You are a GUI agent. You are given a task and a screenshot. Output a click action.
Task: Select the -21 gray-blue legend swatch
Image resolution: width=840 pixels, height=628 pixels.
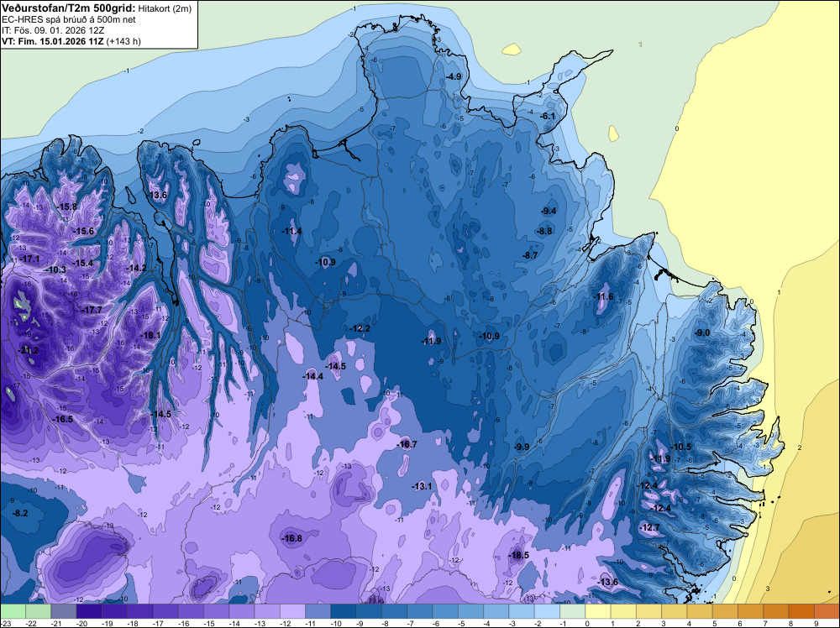[x=64, y=611]
